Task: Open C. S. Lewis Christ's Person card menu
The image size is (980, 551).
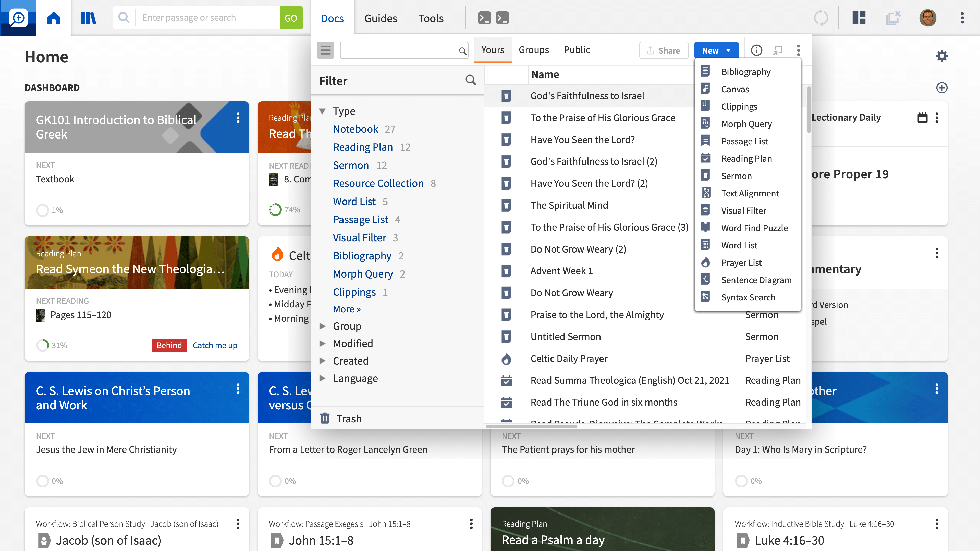Action: click(x=238, y=389)
